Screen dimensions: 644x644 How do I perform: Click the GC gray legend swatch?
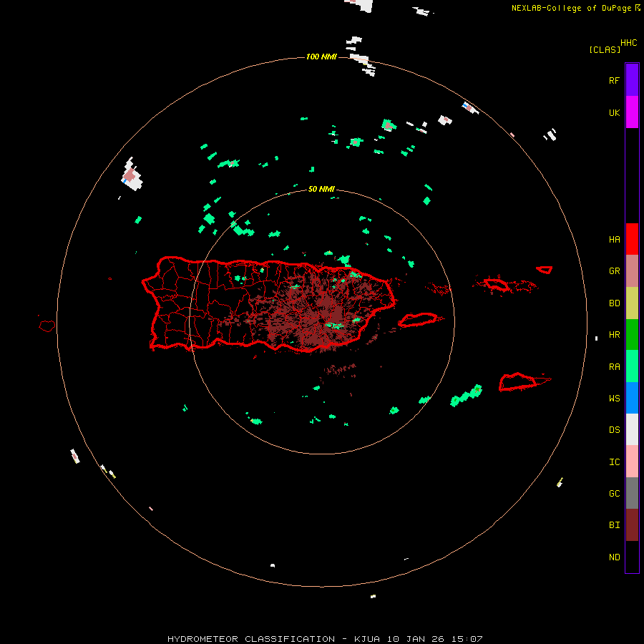tap(632, 493)
